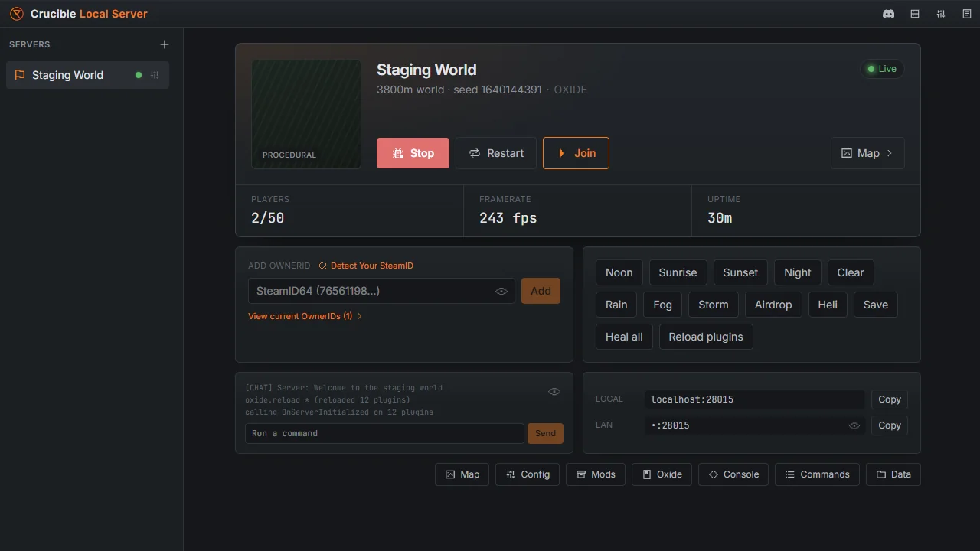
Task: Open the bottom Map tab
Action: coord(462,474)
